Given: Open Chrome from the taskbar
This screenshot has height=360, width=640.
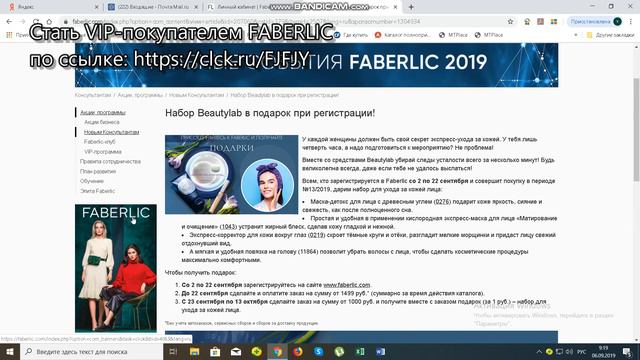Looking at the screenshot, I should click(278, 351).
